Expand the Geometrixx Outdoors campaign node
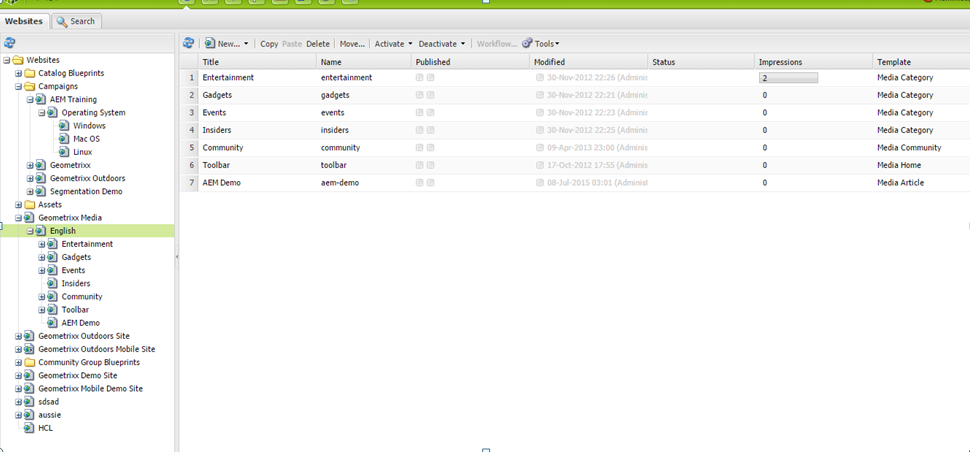970x452 pixels. tap(30, 178)
